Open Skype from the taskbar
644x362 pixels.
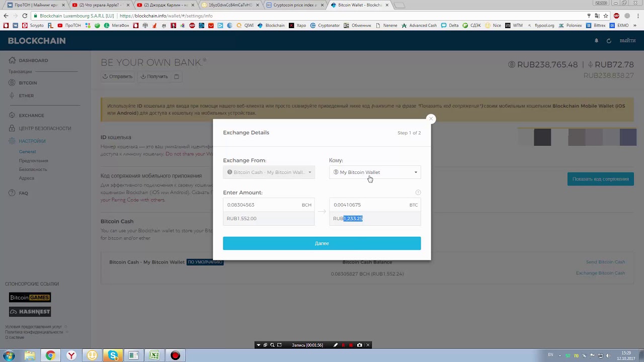[113, 355]
